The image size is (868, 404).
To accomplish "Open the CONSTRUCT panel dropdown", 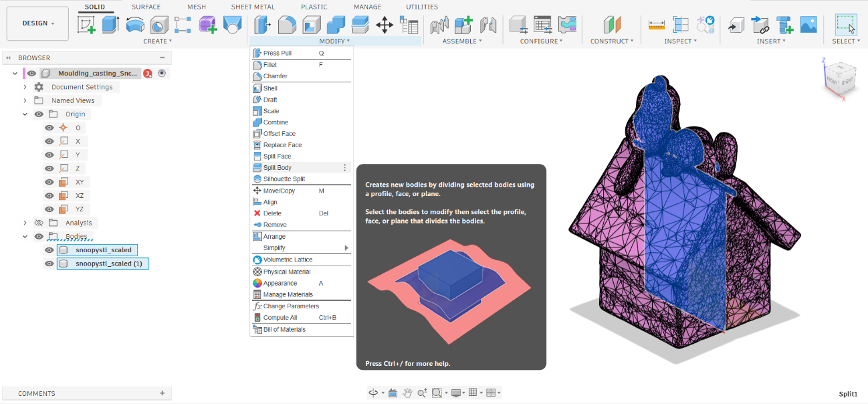I will 611,41.
